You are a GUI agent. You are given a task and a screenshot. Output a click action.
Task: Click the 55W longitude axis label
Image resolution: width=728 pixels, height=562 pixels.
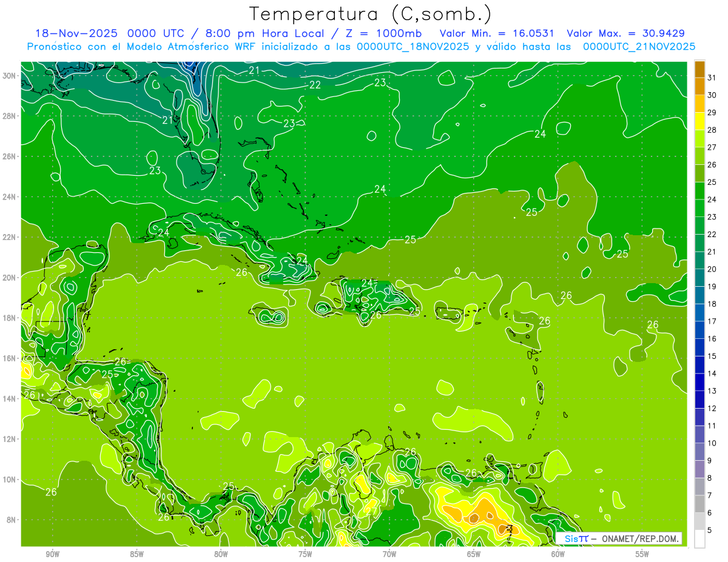point(642,555)
